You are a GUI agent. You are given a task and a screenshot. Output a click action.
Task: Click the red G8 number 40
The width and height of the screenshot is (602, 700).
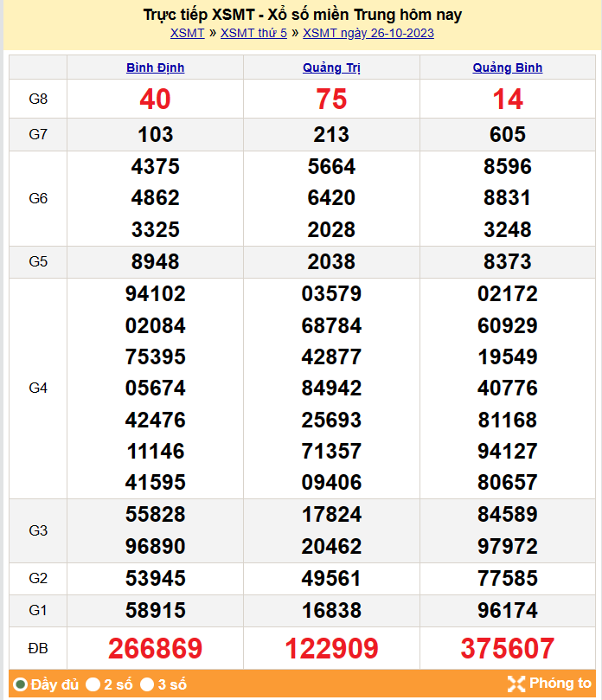(x=155, y=100)
